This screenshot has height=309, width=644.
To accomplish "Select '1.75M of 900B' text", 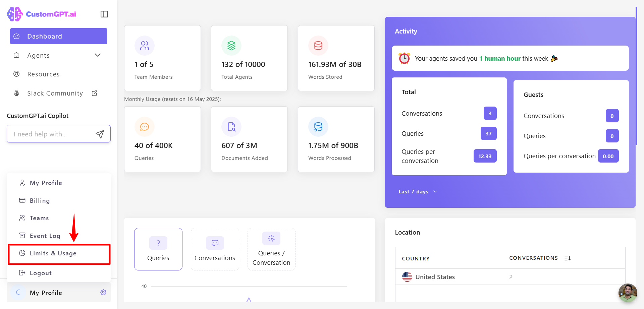I will pos(333,145).
